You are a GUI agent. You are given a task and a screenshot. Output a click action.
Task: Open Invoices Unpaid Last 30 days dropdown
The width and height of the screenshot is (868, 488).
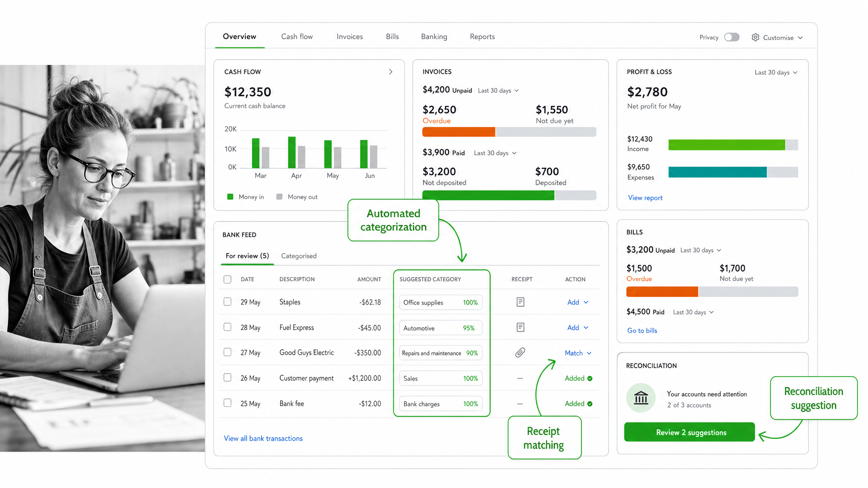[498, 91]
